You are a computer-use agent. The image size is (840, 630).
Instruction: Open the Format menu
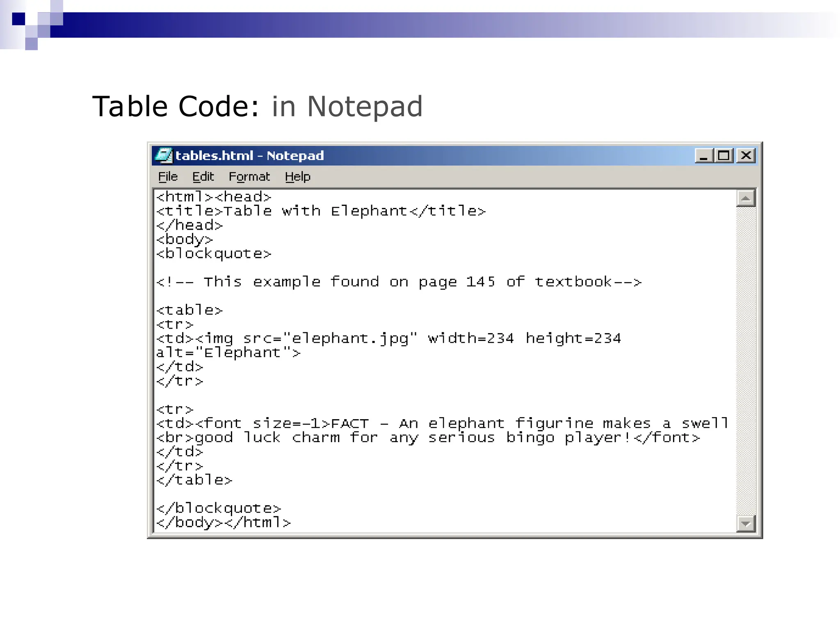[x=249, y=177]
